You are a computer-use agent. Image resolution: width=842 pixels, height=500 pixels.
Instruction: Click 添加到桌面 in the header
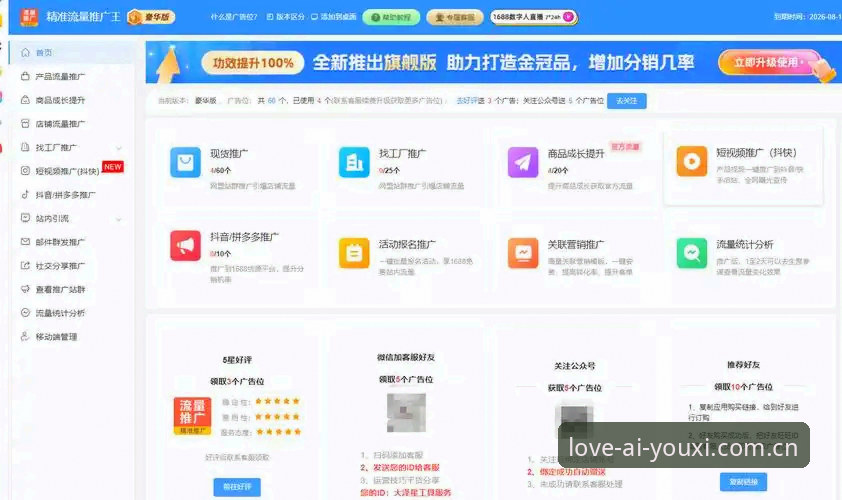[x=333, y=17]
